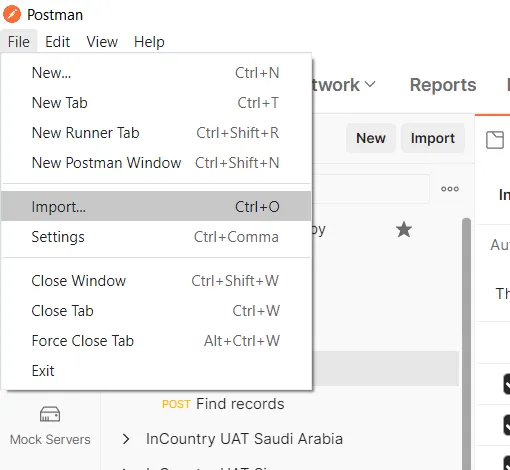Viewport: 510px width, 470px height.
Task: Click Exit in File menu
Action: click(156, 371)
